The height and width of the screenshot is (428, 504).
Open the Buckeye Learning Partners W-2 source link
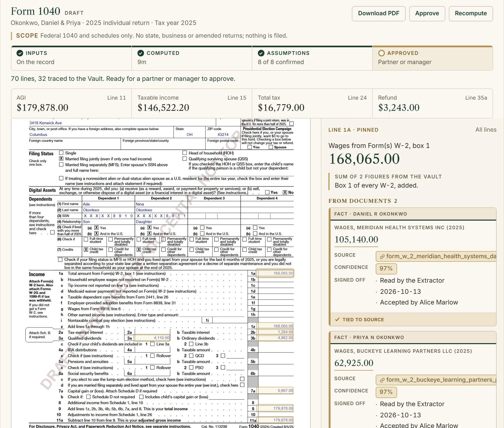436,380
